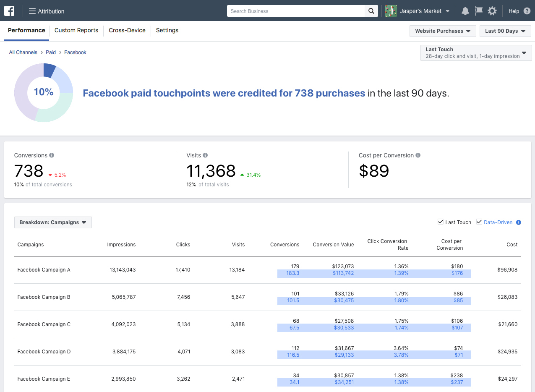The height and width of the screenshot is (392, 535).
Task: Switch to the Custom Reports tab
Action: click(76, 30)
